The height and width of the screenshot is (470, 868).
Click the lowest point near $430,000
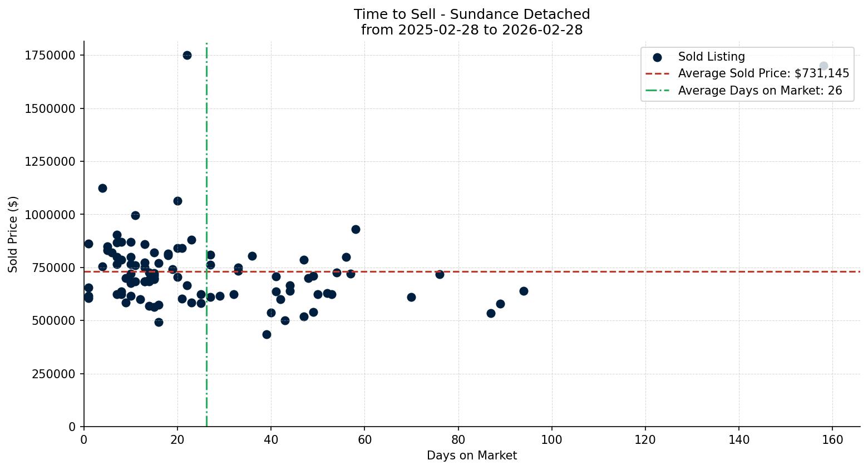267,334
